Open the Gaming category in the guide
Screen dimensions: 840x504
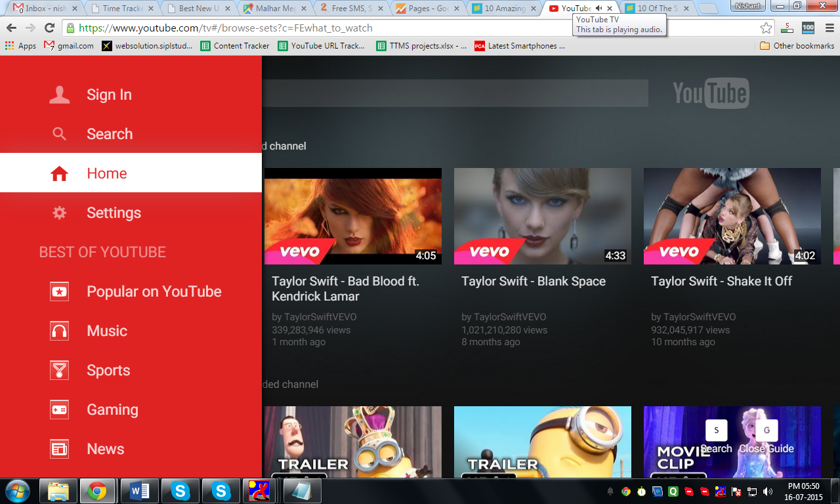click(x=131, y=409)
